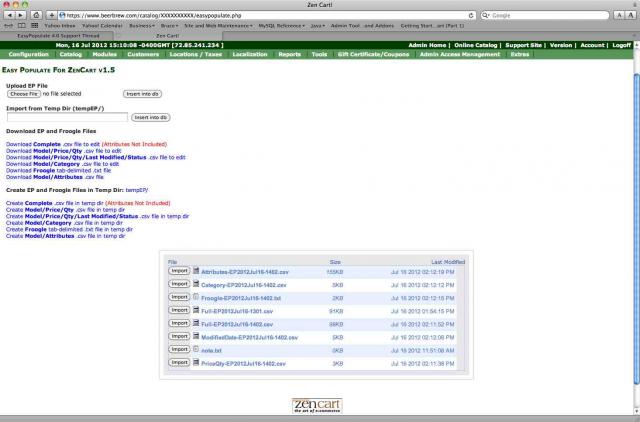Click Create Model/Attributes .csv in temp dir link
Image resolution: width=640 pixels, height=422 pixels.
[66, 236]
